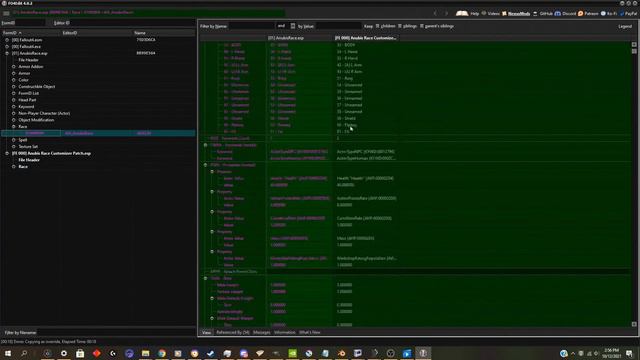Focus the by Value filter field
Screen dimensions: 640x360
pos(339,26)
